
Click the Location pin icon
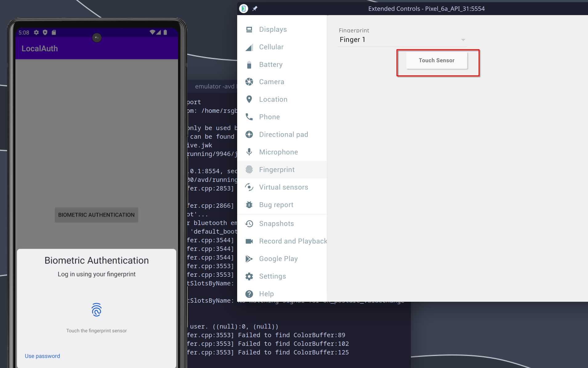[x=249, y=99]
